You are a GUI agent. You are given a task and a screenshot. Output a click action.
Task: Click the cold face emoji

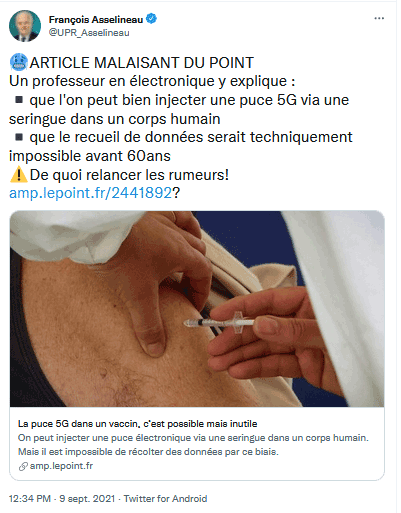pos(19,62)
